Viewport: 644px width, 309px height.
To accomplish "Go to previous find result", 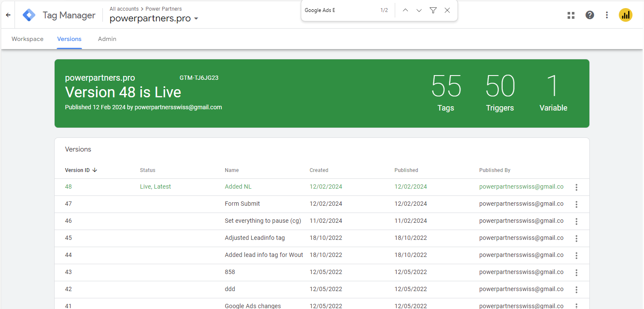I will pyautogui.click(x=405, y=10).
